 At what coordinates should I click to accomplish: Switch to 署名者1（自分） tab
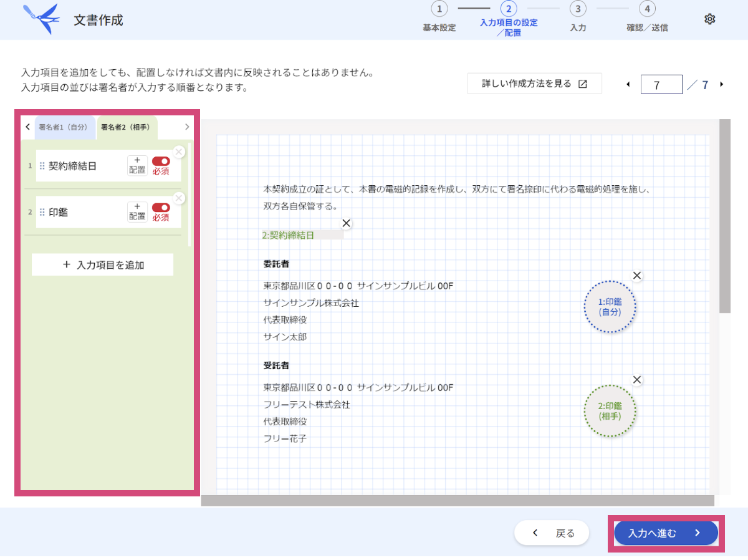(x=65, y=127)
